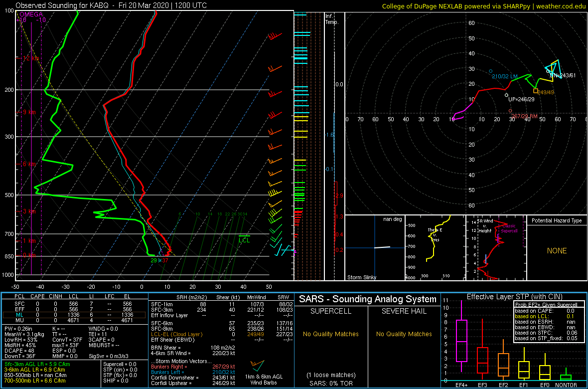The width and height of the screenshot is (588, 389).
Task: Click the Potential Hazard Type heading
Action: click(x=557, y=221)
